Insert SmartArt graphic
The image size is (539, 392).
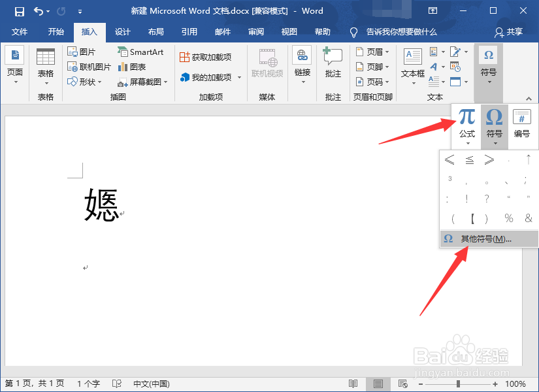click(140, 52)
